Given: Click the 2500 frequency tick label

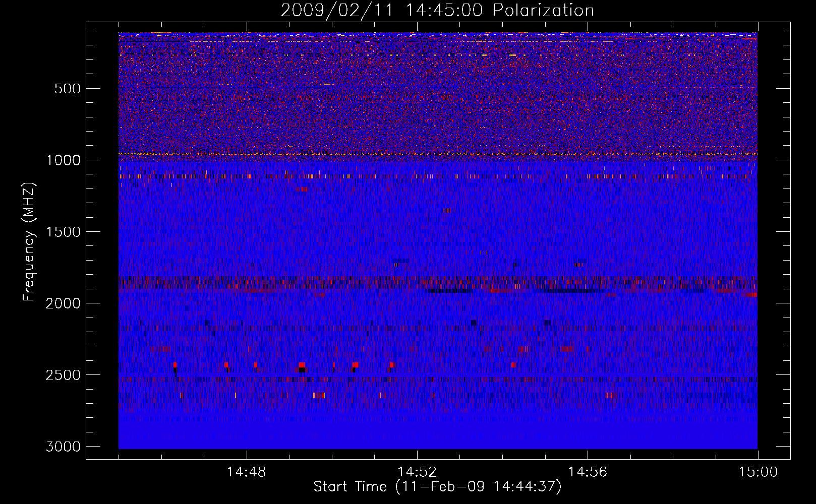Looking at the screenshot, I should (x=63, y=375).
